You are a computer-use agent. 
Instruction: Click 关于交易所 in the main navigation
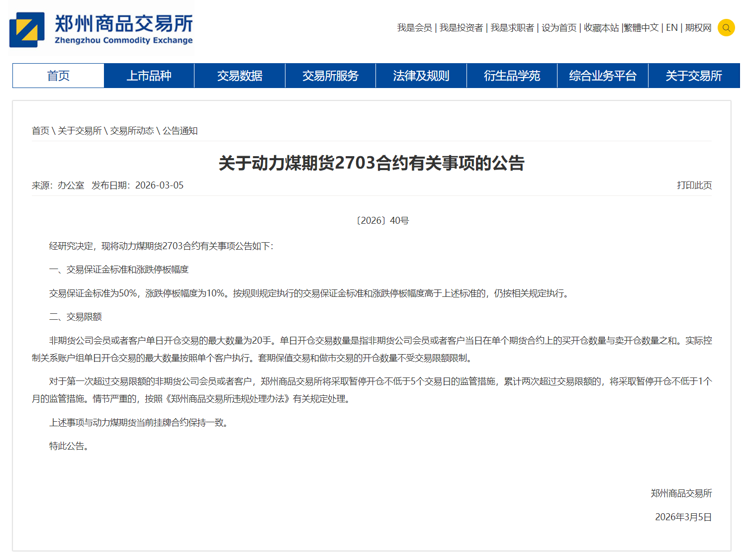[x=693, y=76]
